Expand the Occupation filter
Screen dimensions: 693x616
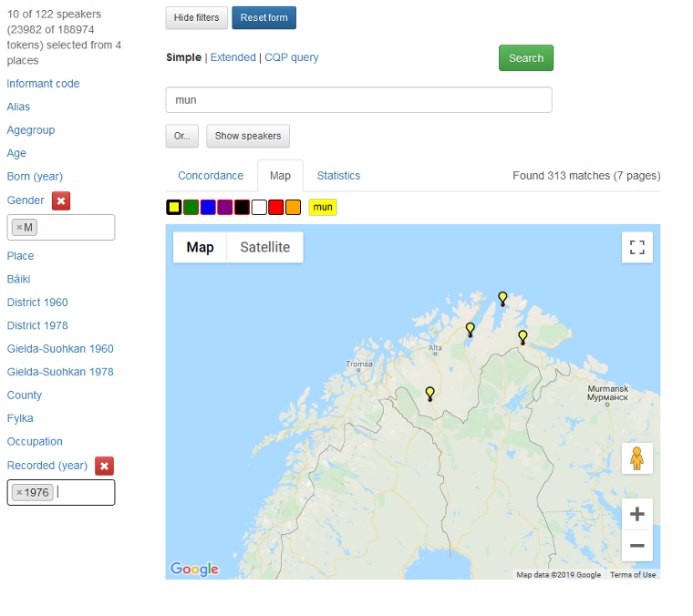tap(35, 442)
